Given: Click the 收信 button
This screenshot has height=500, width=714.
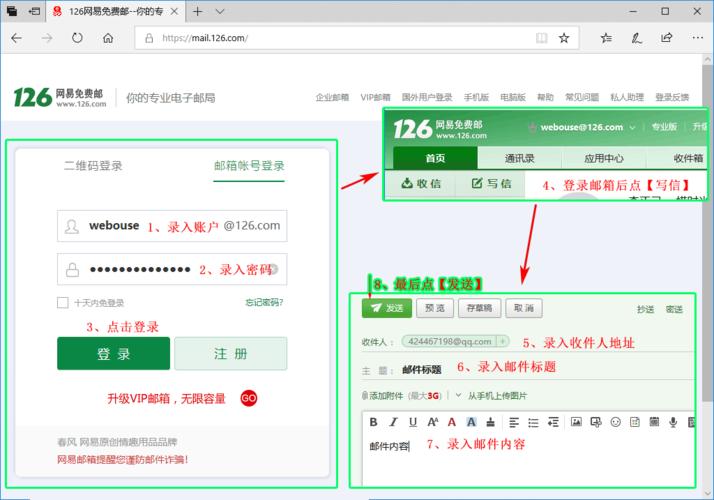Looking at the screenshot, I should click(x=420, y=184).
